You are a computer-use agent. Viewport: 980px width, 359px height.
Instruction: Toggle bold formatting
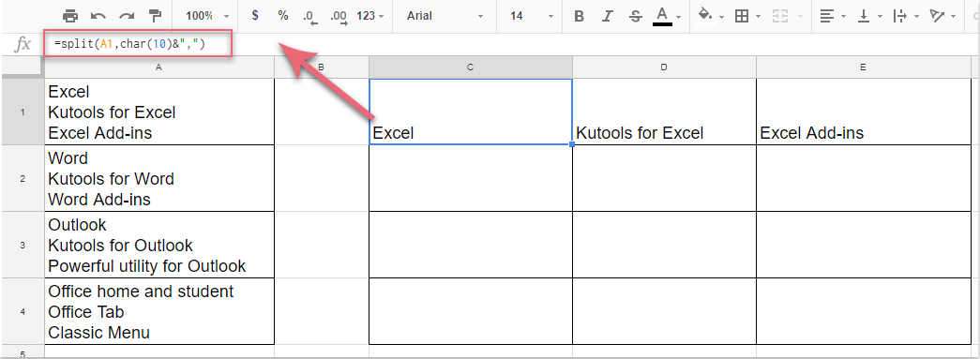580,16
